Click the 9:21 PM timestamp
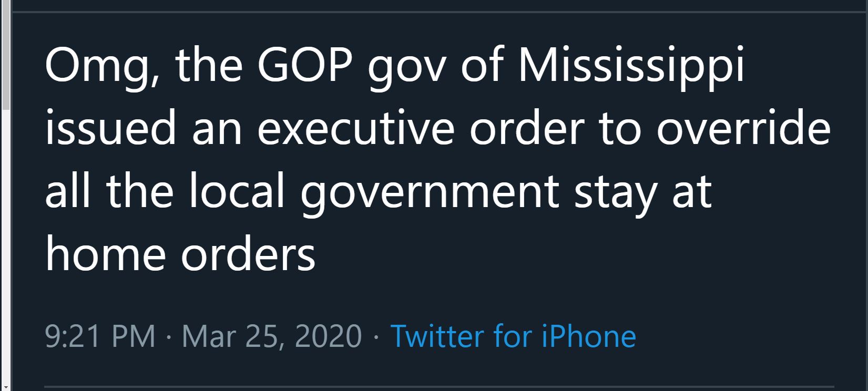The width and height of the screenshot is (868, 391). tap(100, 336)
